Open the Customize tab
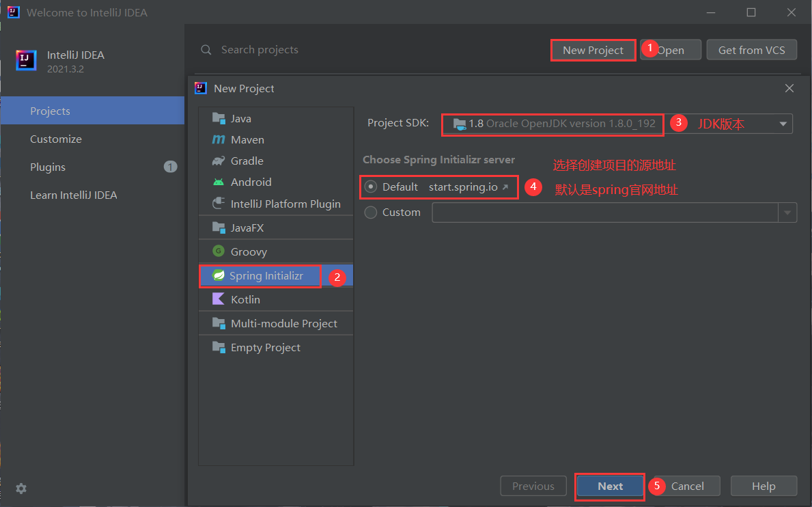Screen dimensions: 812x507 (93, 139)
